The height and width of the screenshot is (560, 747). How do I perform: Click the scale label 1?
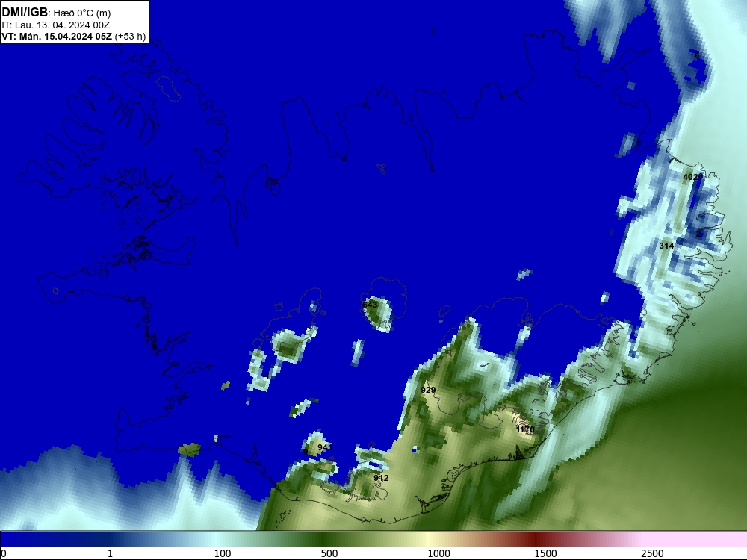coord(110,553)
